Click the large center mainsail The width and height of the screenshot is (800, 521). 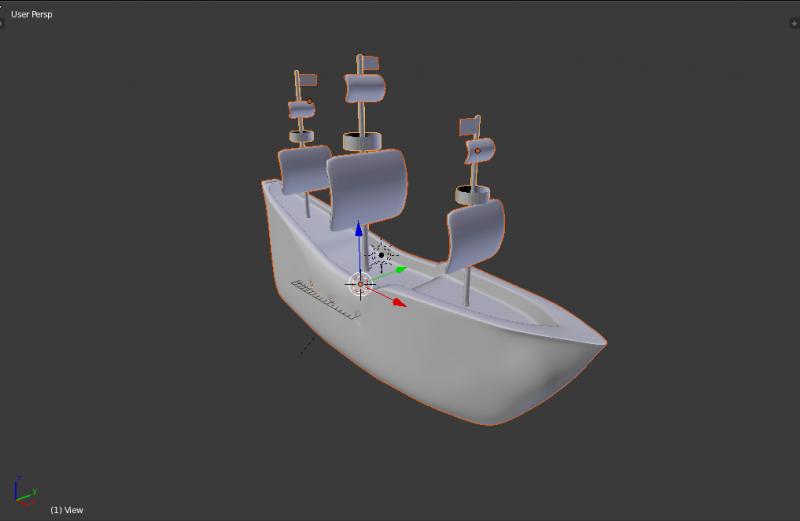click(366, 188)
